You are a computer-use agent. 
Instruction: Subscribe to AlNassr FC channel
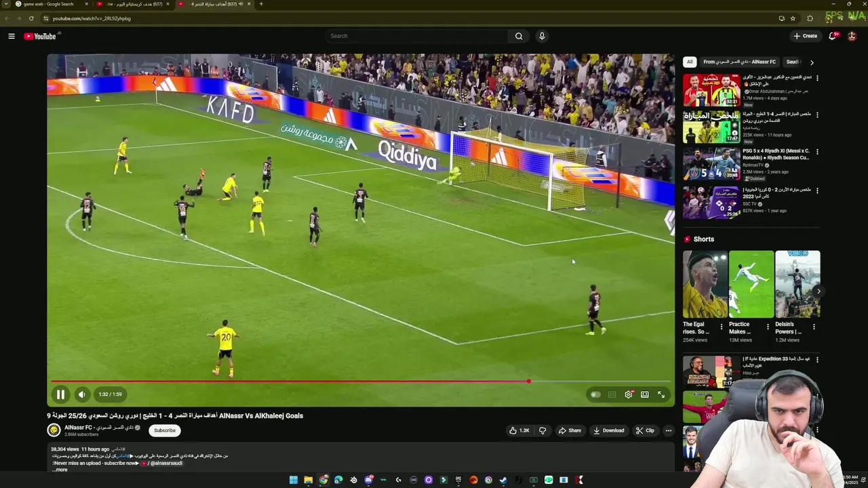tap(164, 430)
